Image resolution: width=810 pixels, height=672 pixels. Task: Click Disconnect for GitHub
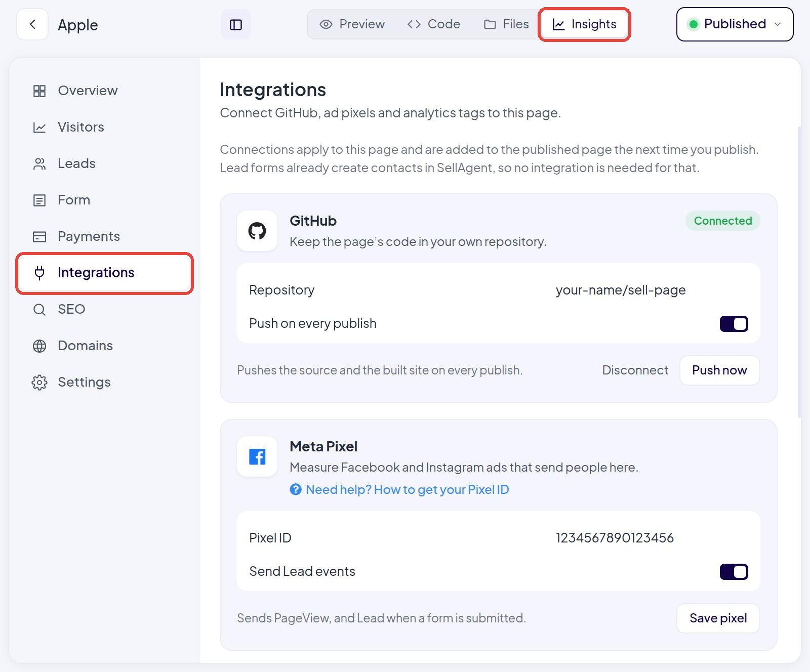[x=635, y=370]
